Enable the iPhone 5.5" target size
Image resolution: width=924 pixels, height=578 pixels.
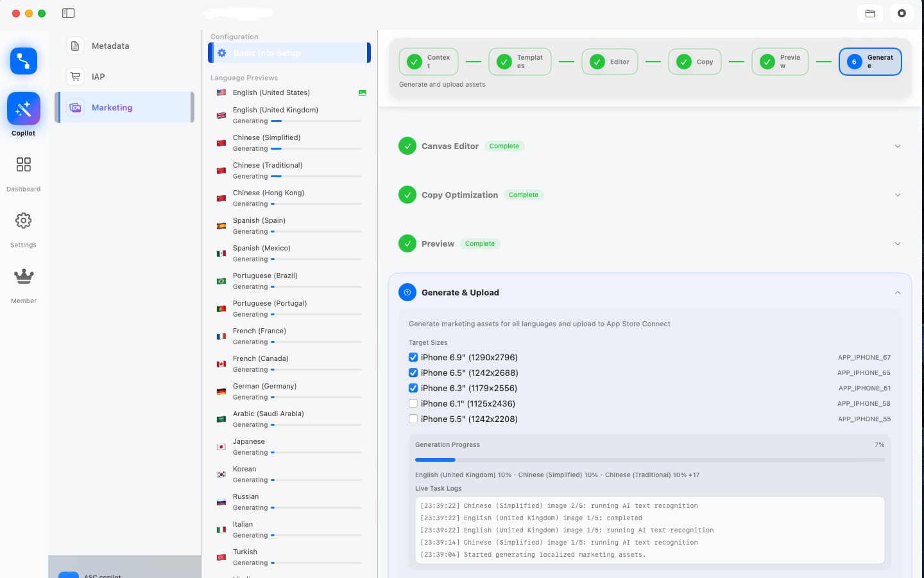pyautogui.click(x=413, y=419)
